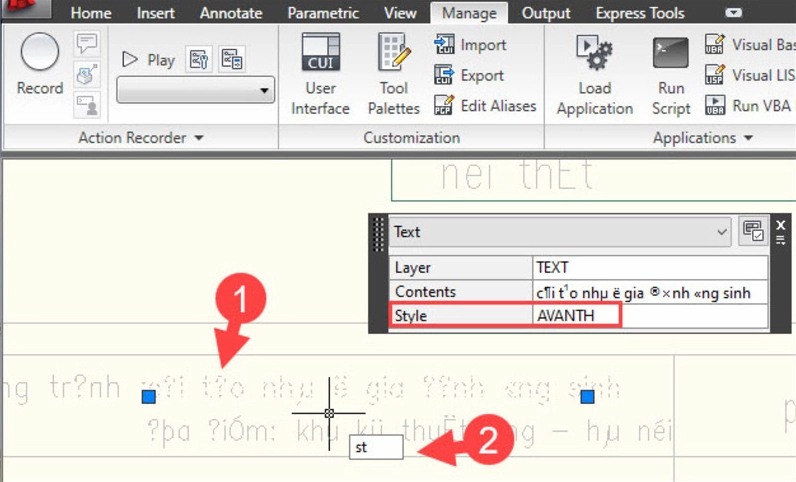Click the Request User Input icon
Image resolution: width=796 pixels, height=482 pixels.
pyautogui.click(x=87, y=105)
